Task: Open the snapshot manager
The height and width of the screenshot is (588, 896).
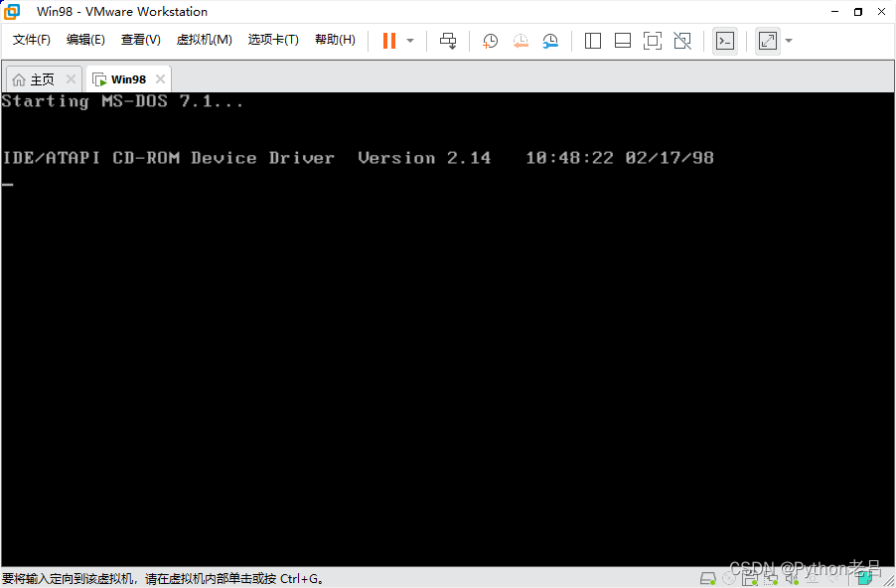Action: 550,41
